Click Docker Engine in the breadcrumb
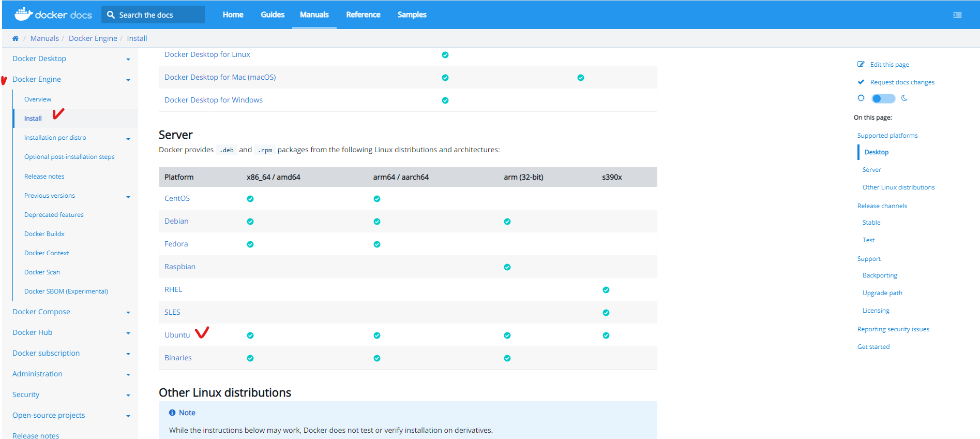The image size is (980, 439). [93, 38]
